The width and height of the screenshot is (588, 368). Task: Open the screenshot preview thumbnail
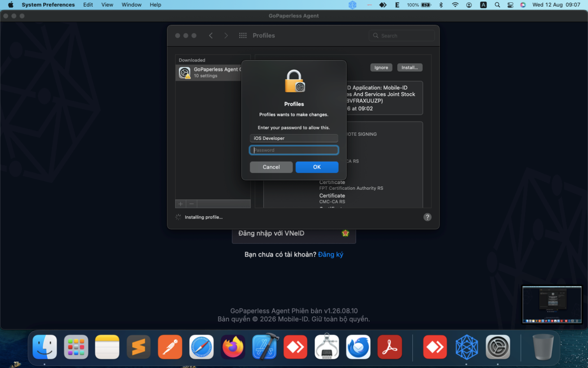point(552,305)
